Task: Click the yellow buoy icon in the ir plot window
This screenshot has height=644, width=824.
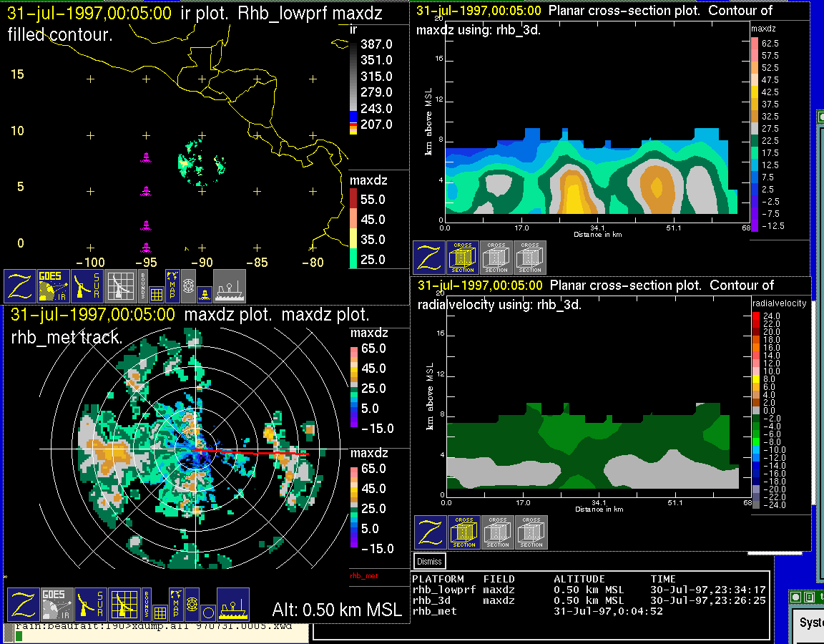Action: 205,295
